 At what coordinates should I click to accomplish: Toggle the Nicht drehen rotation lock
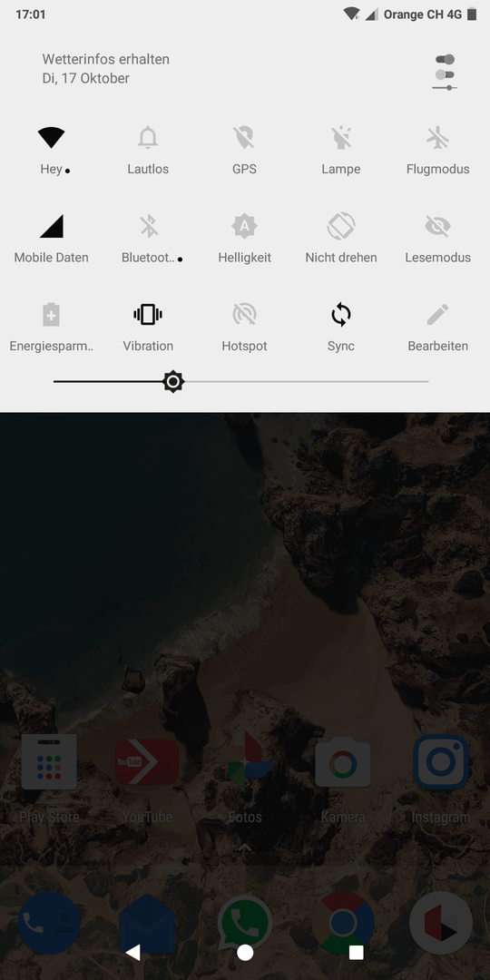point(341,226)
